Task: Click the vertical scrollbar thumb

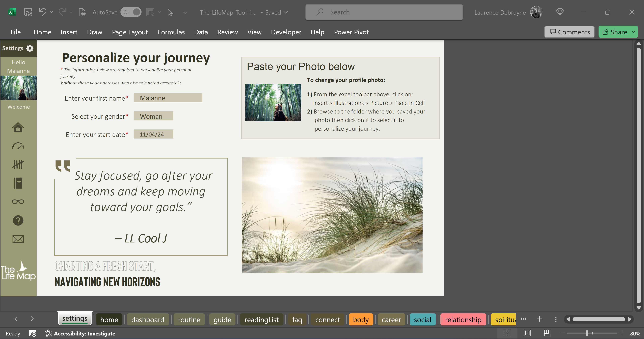Action: (x=638, y=175)
